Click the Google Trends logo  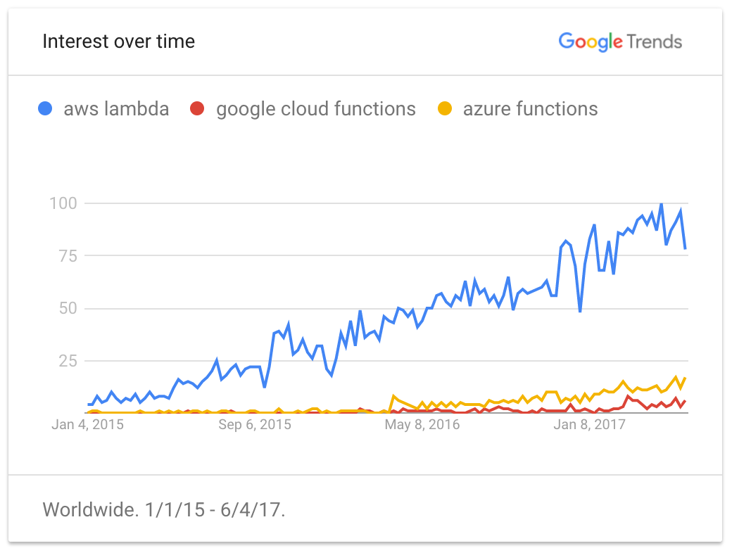(620, 42)
